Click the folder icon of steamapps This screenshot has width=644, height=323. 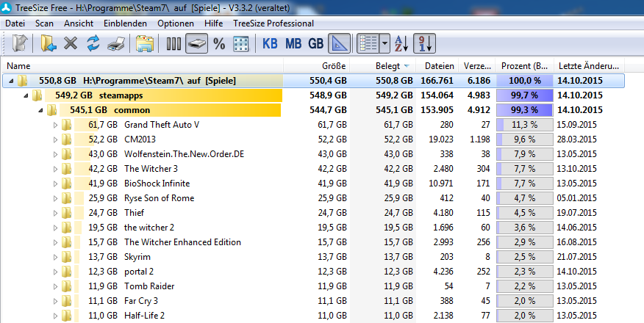[x=37, y=95]
